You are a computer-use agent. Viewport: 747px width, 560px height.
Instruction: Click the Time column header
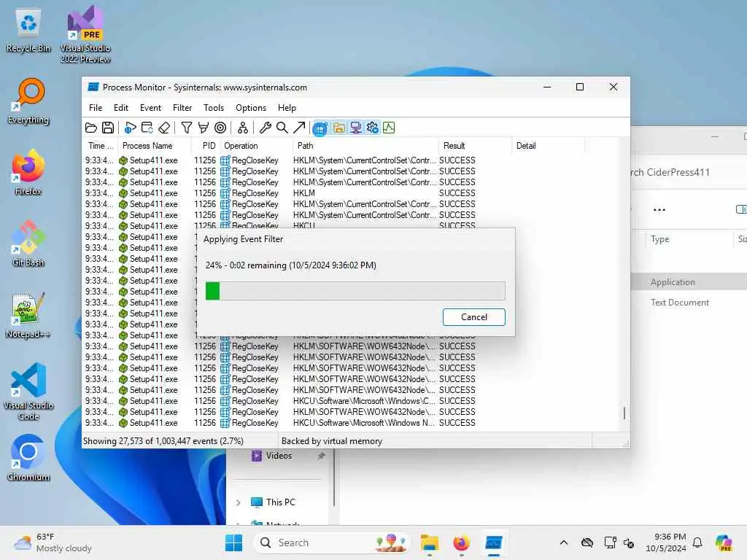tap(100, 146)
